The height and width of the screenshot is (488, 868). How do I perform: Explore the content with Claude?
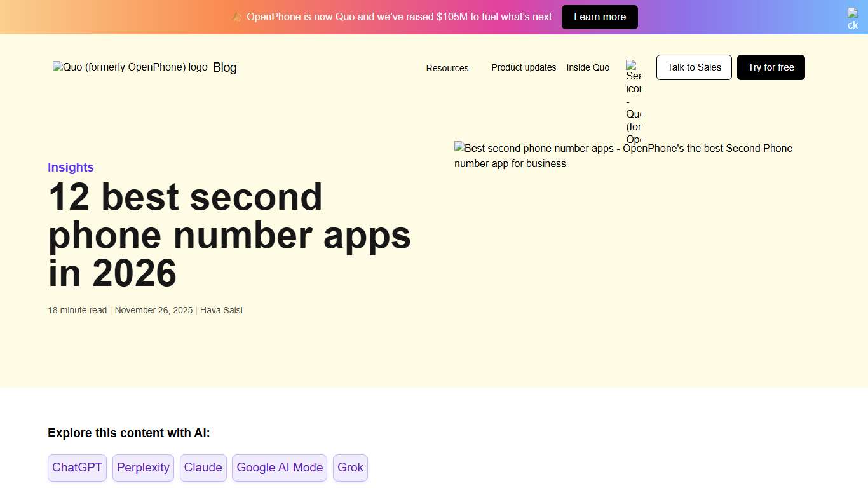203,468
